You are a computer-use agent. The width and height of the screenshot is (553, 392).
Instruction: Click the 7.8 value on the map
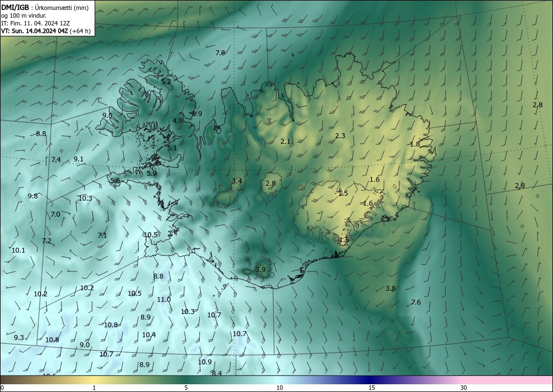pos(220,53)
